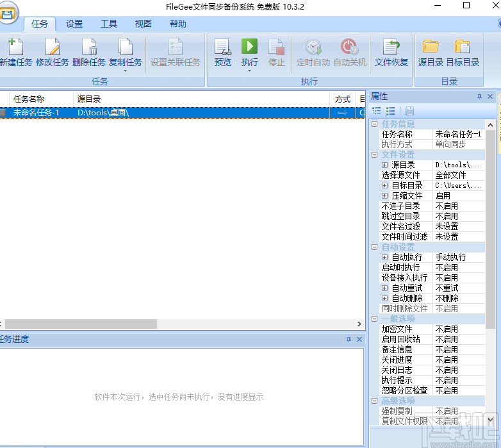Switch to the 工具 ribbon tab
This screenshot has width=501, height=448.
tap(109, 24)
